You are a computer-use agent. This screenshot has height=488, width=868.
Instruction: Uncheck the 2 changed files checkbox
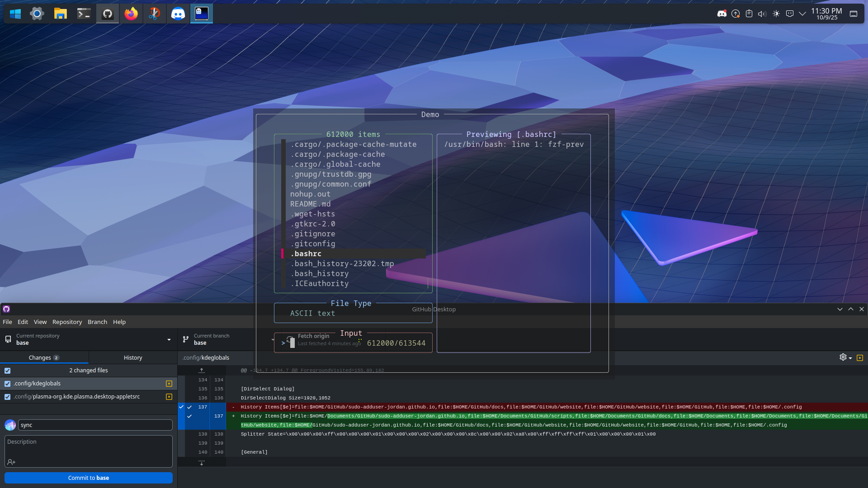[x=8, y=371]
